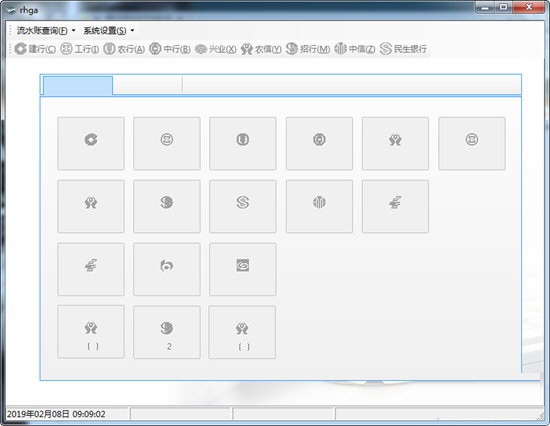Click 农信(Y) in the toolbar
Image resolution: width=550 pixels, height=426 pixels.
(x=261, y=49)
